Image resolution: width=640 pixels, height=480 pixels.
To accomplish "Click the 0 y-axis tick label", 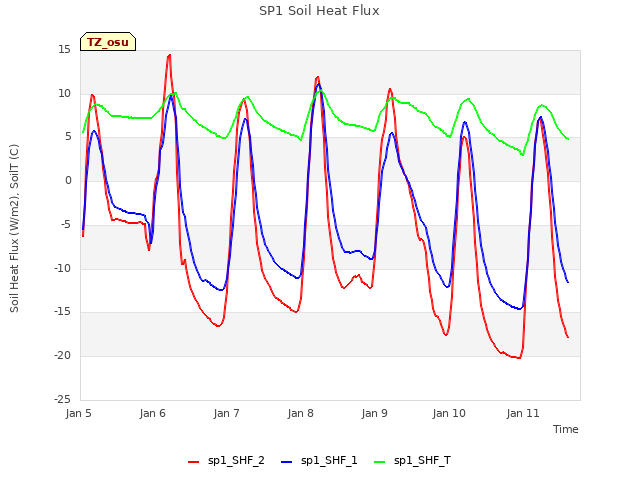I will 68,181.
